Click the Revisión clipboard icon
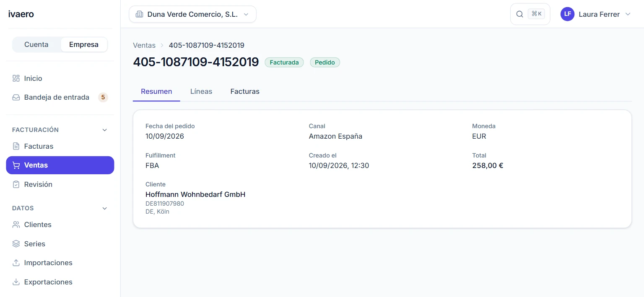This screenshot has height=297, width=644. 16,184
